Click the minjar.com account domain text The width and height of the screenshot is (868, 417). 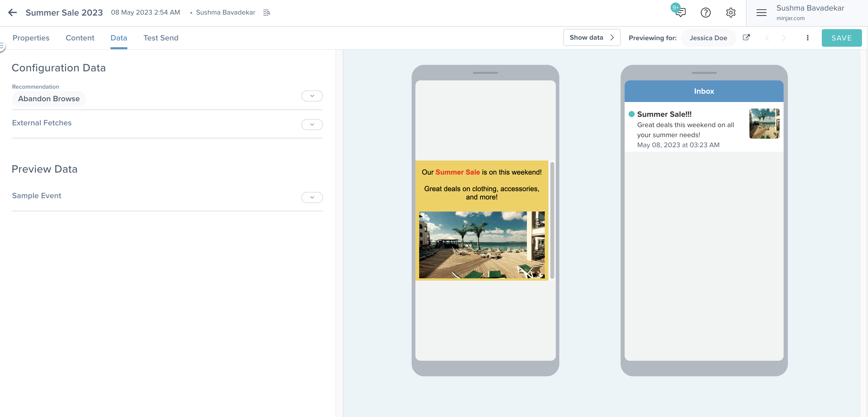[x=790, y=18]
